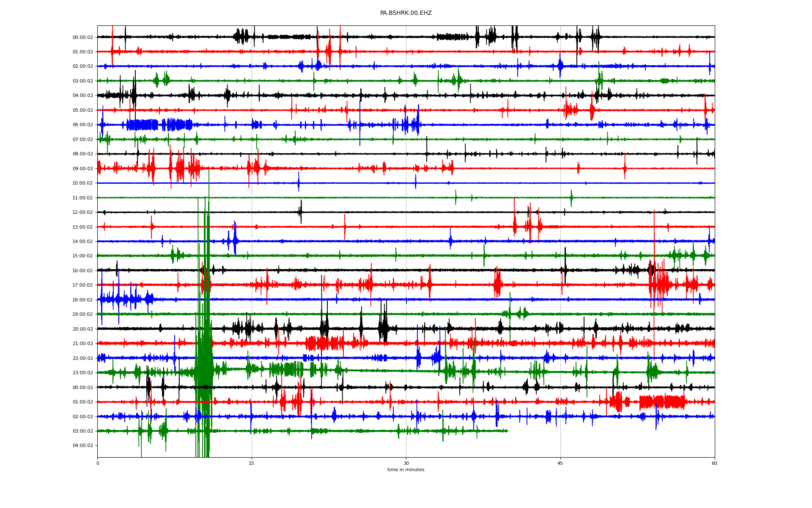812x508 pixels.
Task: Click the 10:00:02 time label
Action: click(x=82, y=183)
